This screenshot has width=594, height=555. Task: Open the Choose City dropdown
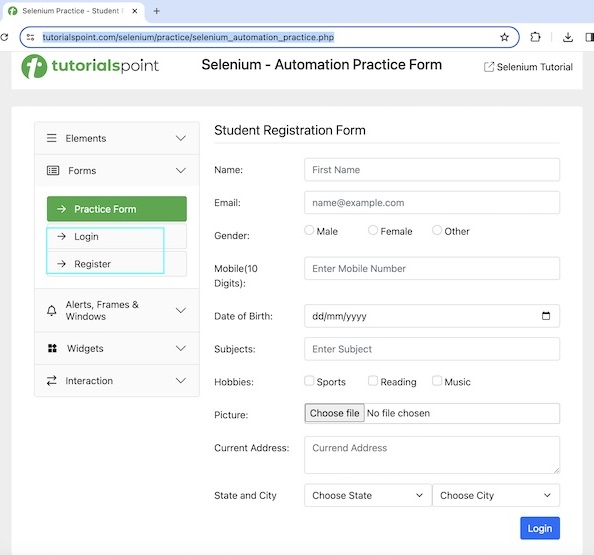pyautogui.click(x=496, y=495)
